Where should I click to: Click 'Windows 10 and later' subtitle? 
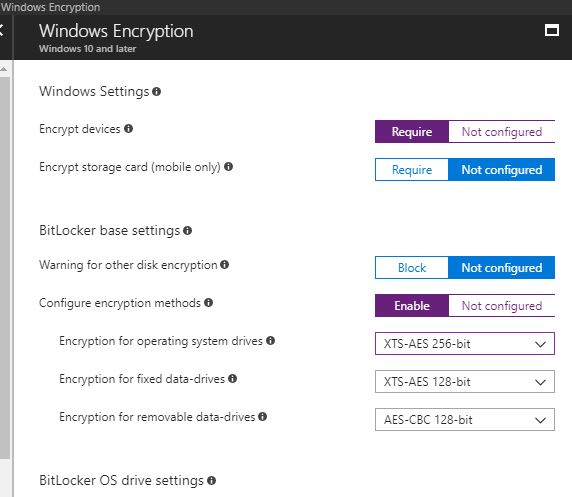[x=88, y=49]
